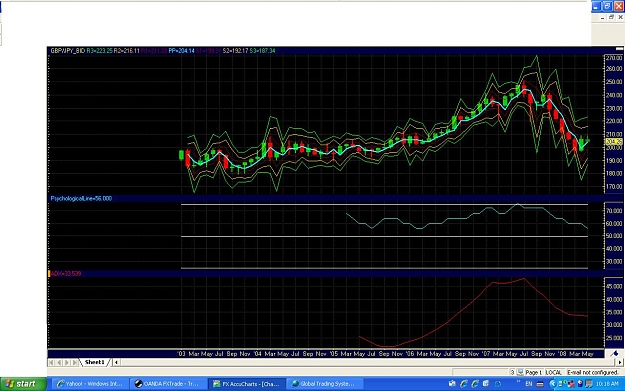Click the '07 year label on time axis
This screenshot has height=391, width=625.
point(486,354)
